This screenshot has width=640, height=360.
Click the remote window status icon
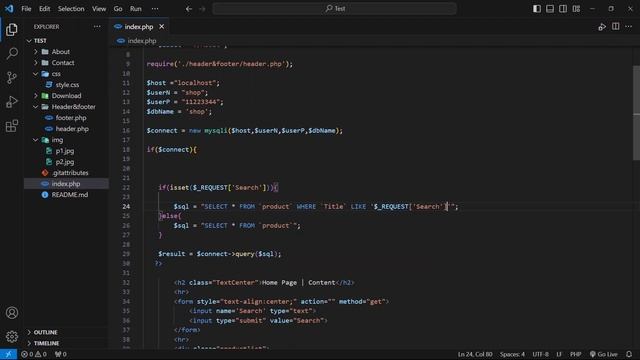(8, 354)
